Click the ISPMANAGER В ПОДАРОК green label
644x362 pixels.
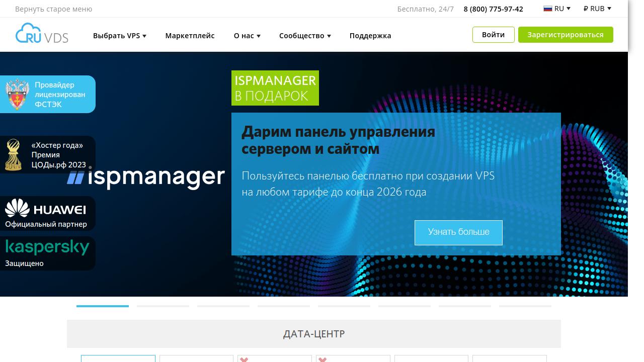pos(275,88)
